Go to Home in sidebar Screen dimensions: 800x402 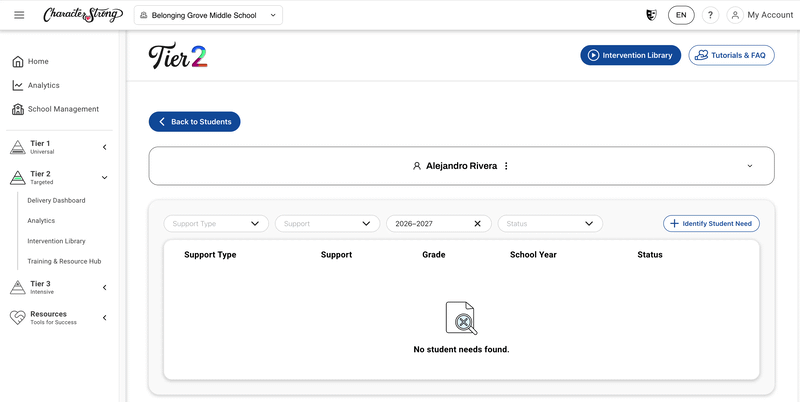38,61
